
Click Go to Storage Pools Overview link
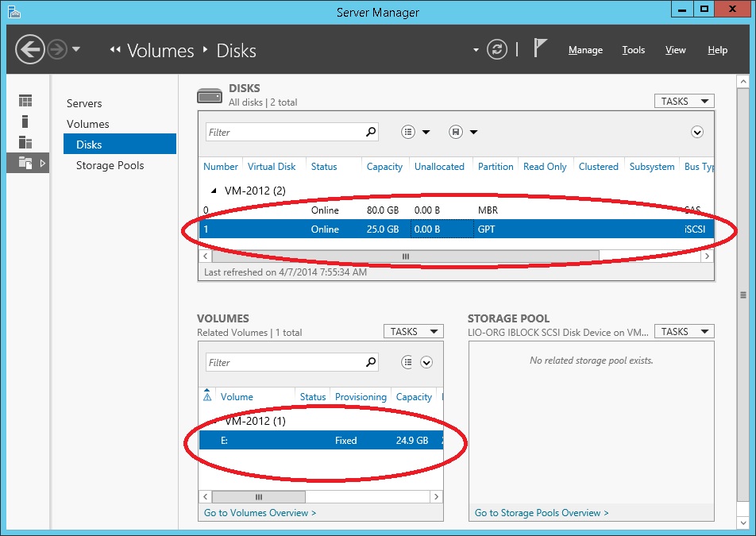542,513
